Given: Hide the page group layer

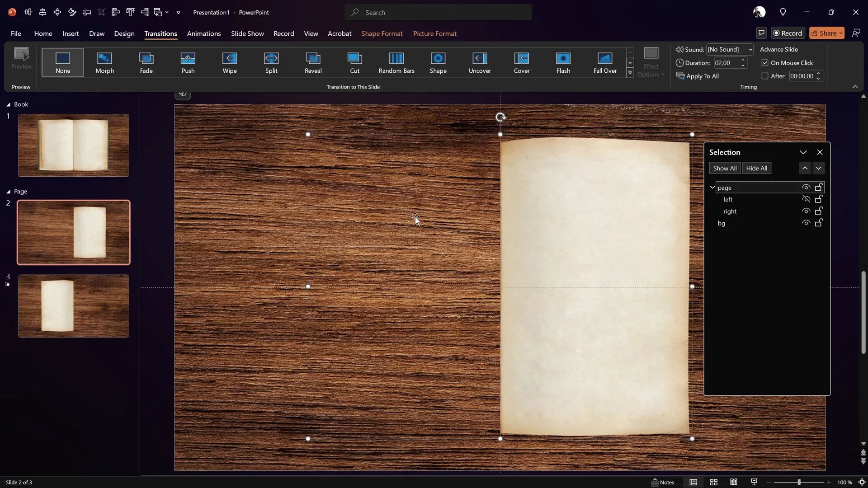Looking at the screenshot, I should coord(806,187).
